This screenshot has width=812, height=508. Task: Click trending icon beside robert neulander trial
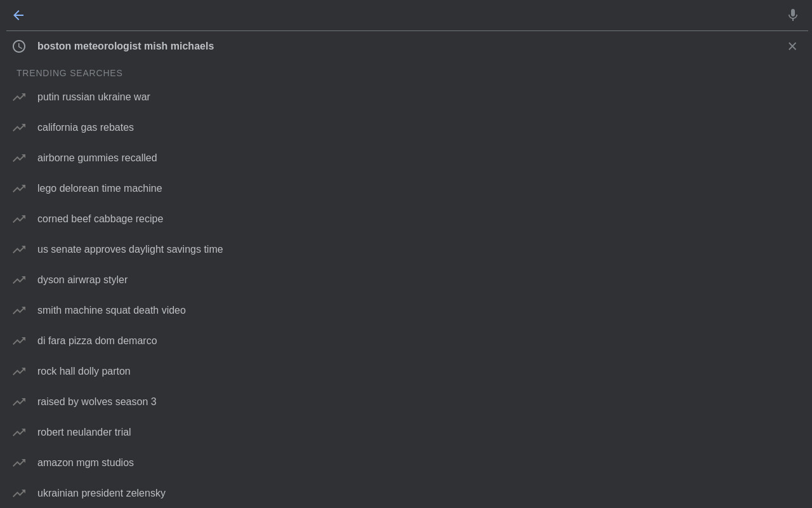click(19, 432)
